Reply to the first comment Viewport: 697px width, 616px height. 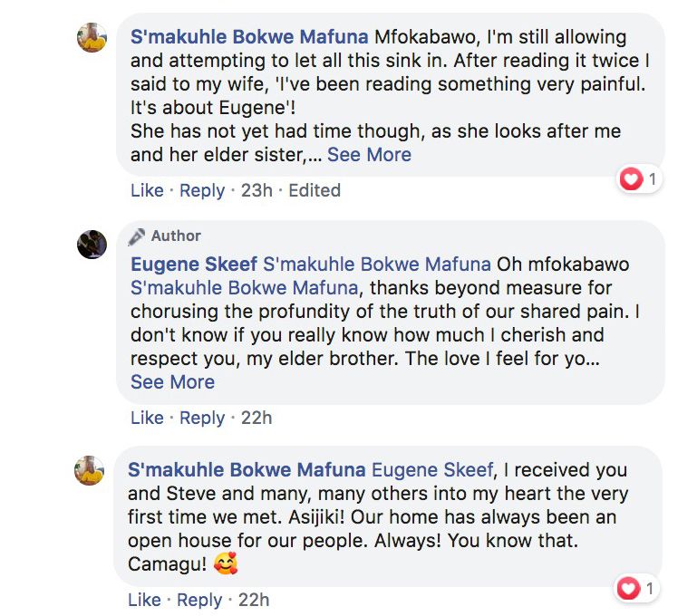[x=201, y=191]
